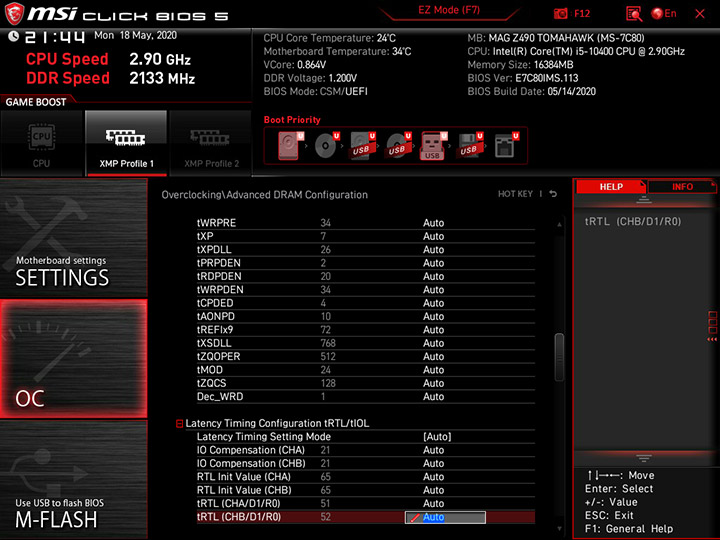Edit the tRTL (CHB/D1/R0) Auto value field
The width and height of the screenshot is (720, 540).
[x=445, y=518]
